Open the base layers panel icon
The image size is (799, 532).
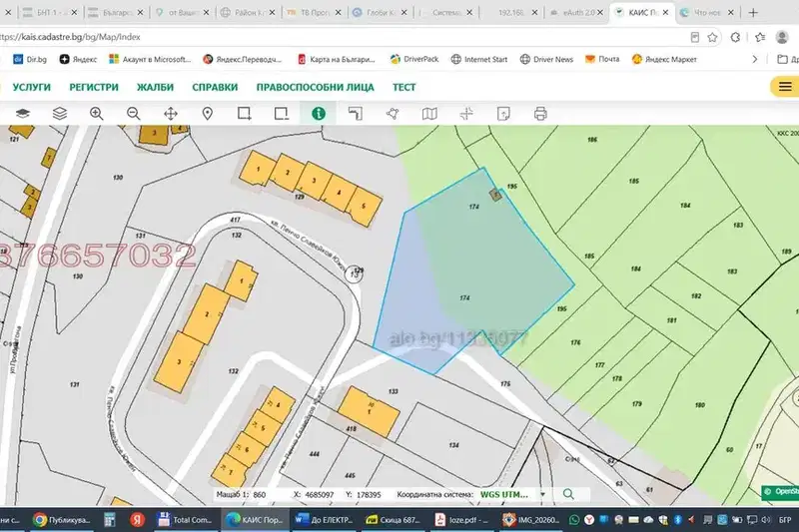click(x=23, y=113)
